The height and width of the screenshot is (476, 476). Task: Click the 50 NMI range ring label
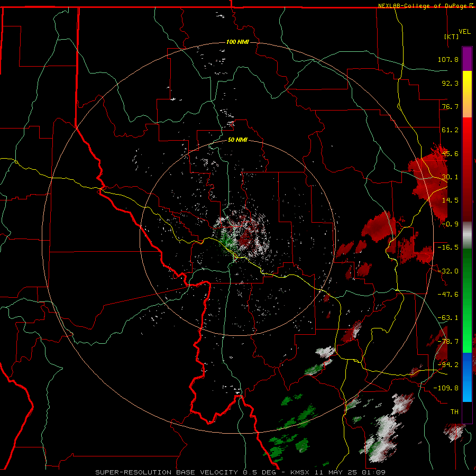click(x=237, y=140)
